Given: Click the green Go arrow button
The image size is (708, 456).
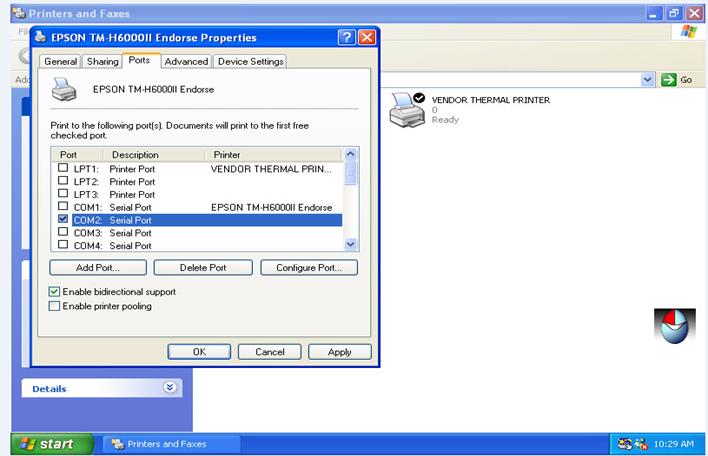Looking at the screenshot, I should 668,80.
